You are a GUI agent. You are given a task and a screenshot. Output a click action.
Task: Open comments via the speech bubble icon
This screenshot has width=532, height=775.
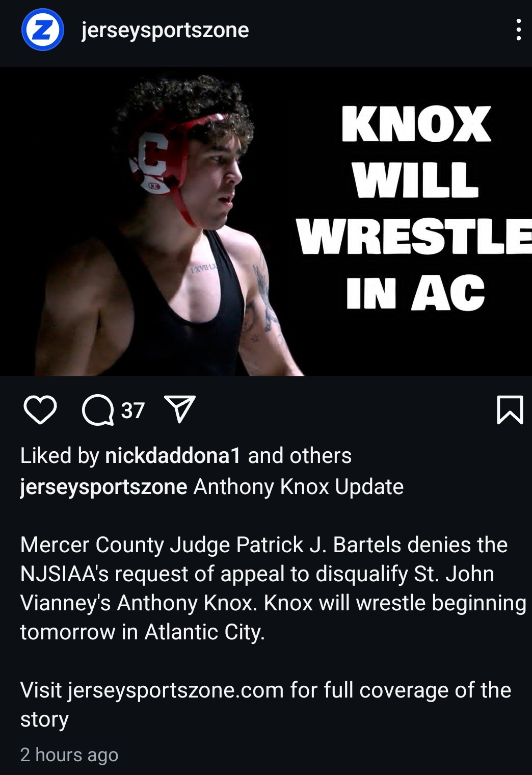pyautogui.click(x=98, y=410)
